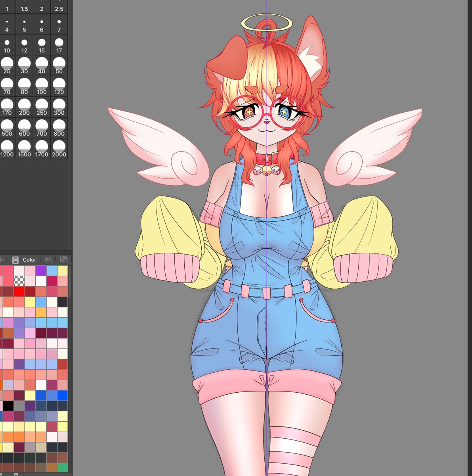Switch brush size to 80
The height and width of the screenshot is (476, 472).
[24, 86]
